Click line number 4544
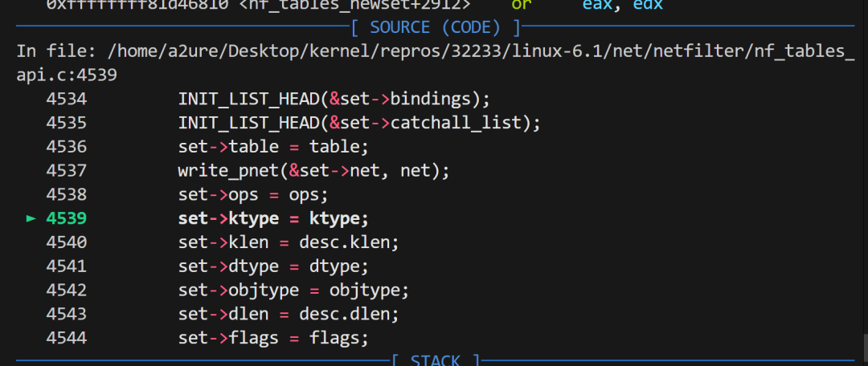Viewport: 868px width, 366px height. click(67, 337)
